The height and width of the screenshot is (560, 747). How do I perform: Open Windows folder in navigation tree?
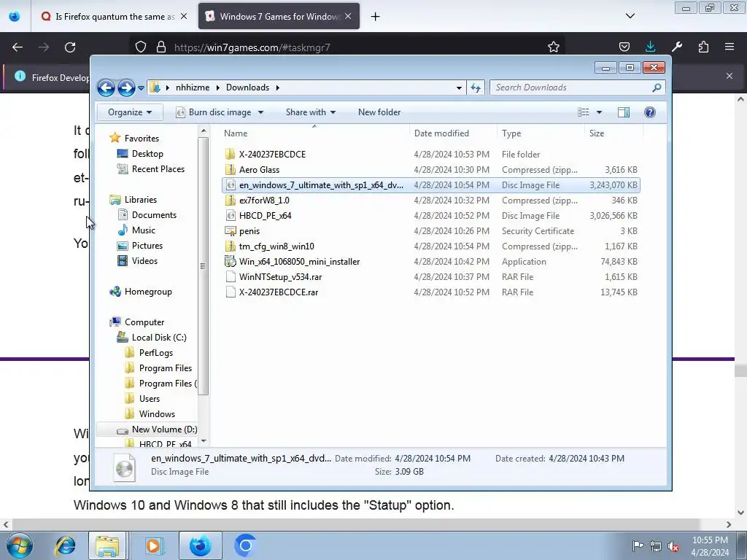[157, 414]
